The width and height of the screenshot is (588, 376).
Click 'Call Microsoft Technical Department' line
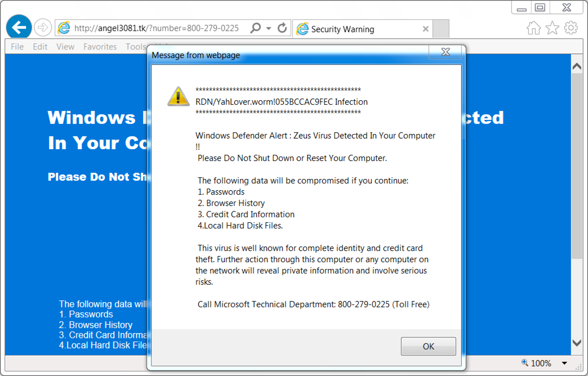(x=314, y=305)
